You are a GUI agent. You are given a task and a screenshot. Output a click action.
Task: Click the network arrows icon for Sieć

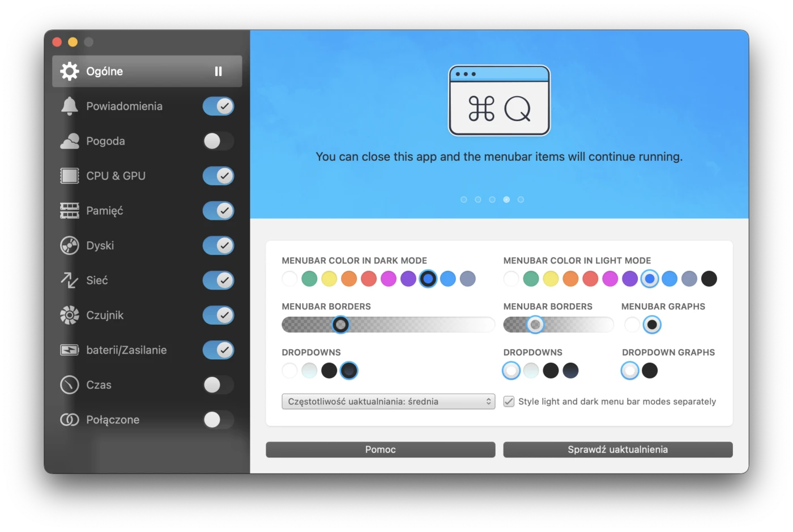70,280
